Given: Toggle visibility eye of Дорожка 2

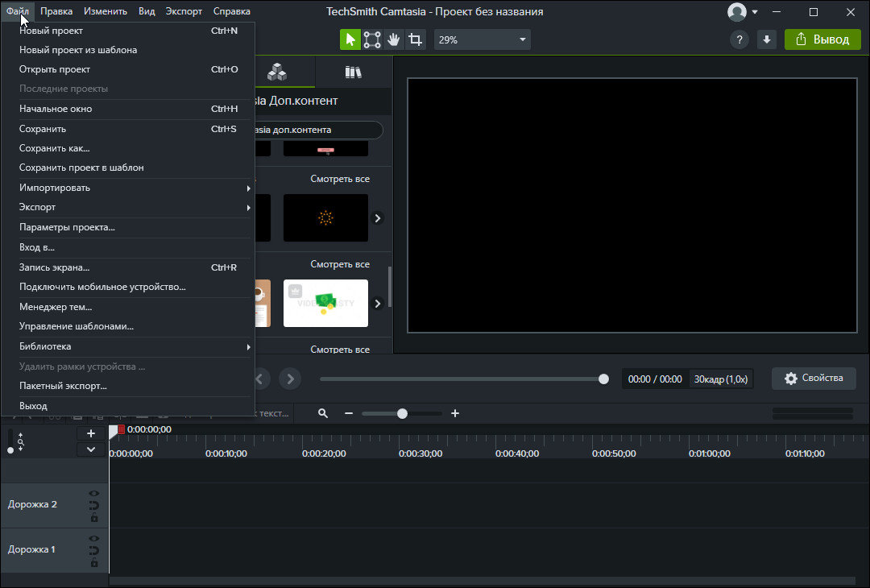Looking at the screenshot, I should pos(94,494).
